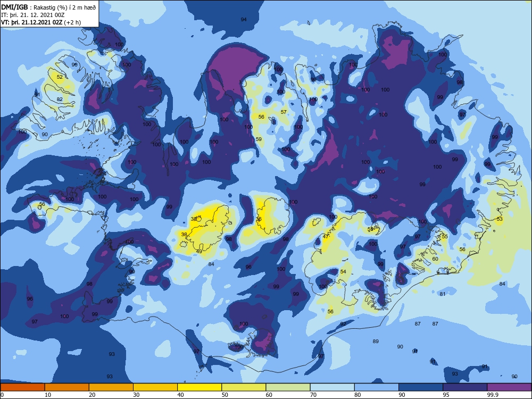
Task: Click the '94' humidity value over northern sea
Action: pyautogui.click(x=244, y=19)
